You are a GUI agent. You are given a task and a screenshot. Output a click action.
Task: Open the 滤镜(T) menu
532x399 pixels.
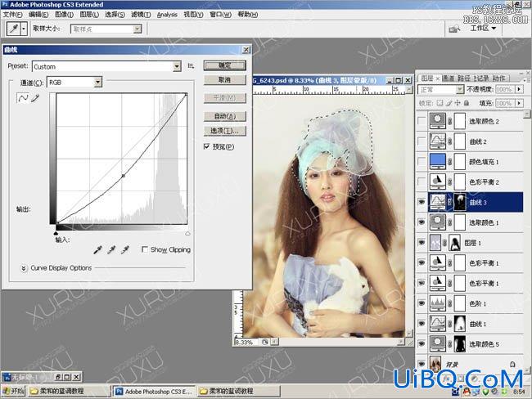click(x=141, y=15)
